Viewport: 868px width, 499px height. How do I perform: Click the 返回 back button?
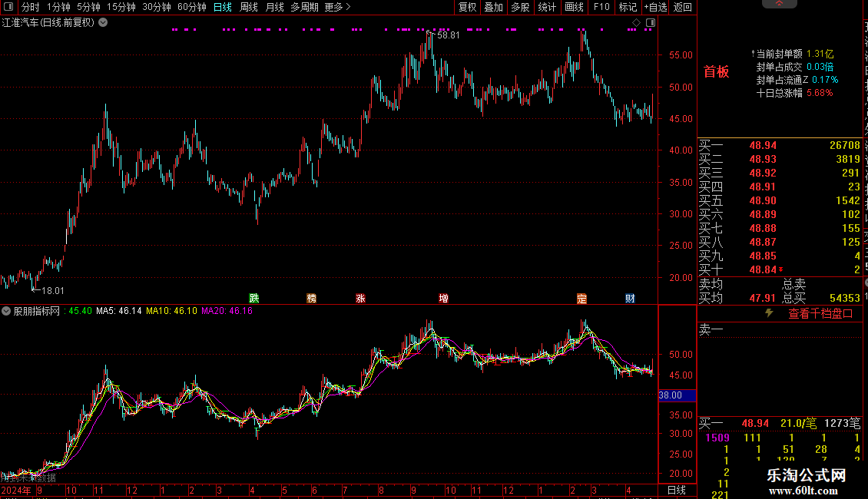click(683, 7)
